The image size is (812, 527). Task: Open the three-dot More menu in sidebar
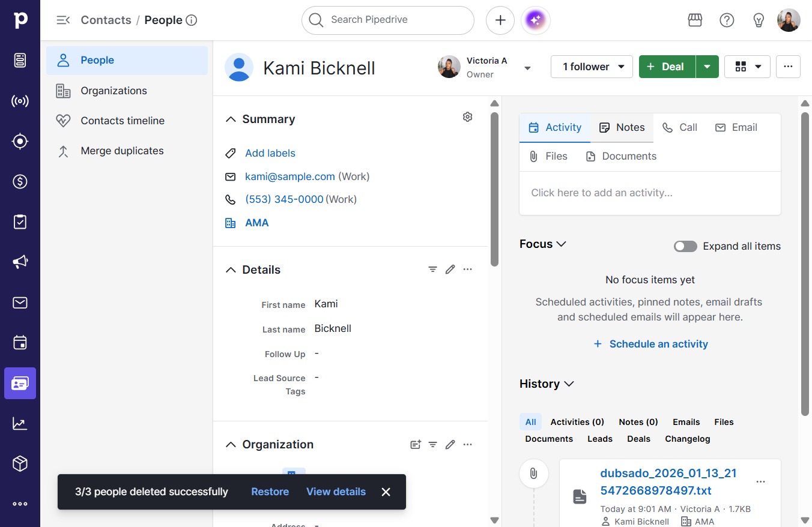click(20, 504)
